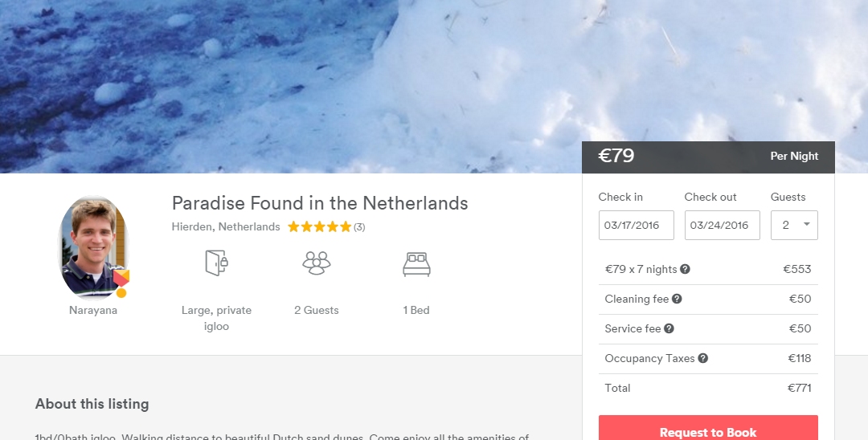Click help icon beside €79 x 7 nights

[686, 270]
